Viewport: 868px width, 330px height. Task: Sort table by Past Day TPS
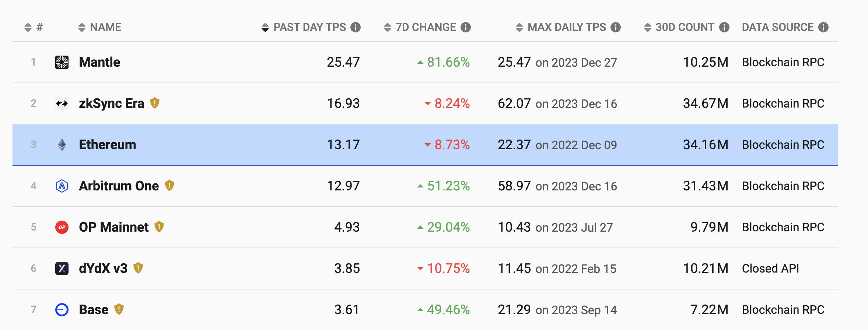click(309, 27)
